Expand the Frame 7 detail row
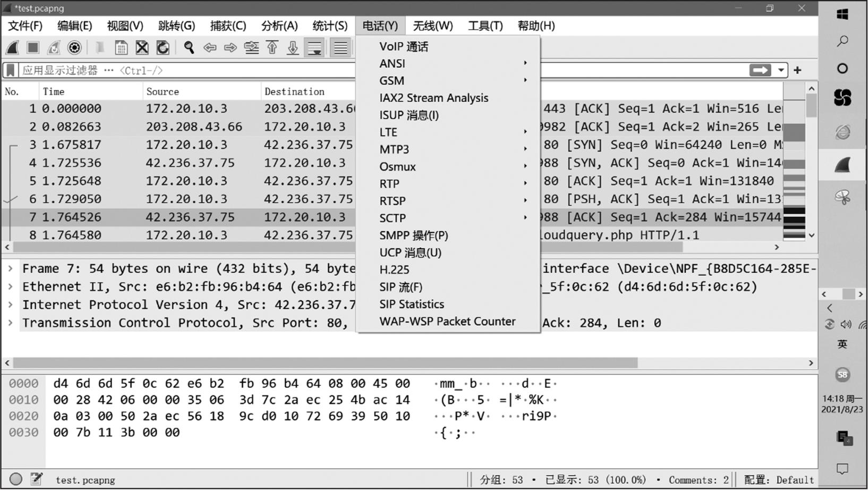 [10, 269]
